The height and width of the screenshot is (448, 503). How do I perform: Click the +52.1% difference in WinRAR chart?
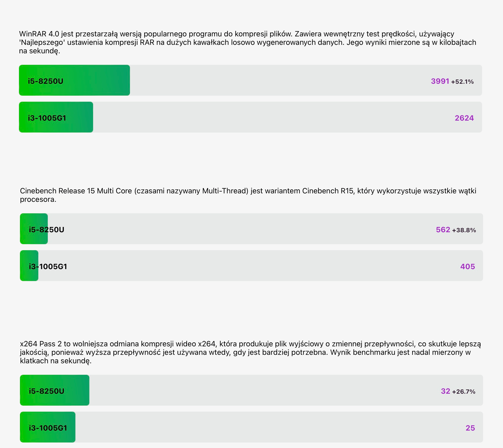pos(462,82)
